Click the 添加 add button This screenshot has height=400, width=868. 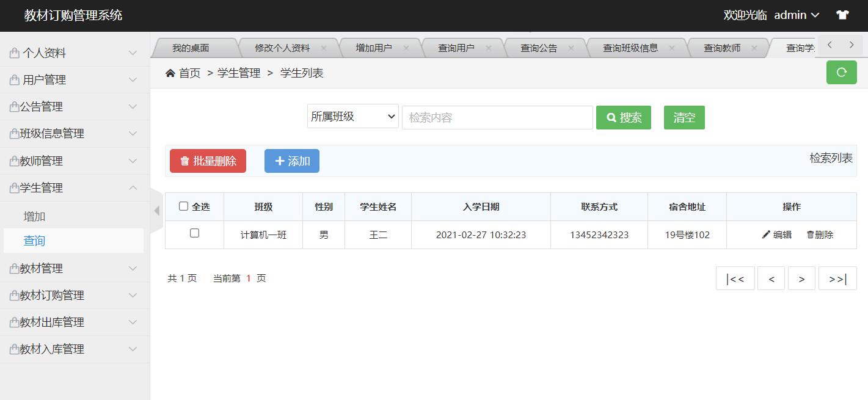[291, 161]
